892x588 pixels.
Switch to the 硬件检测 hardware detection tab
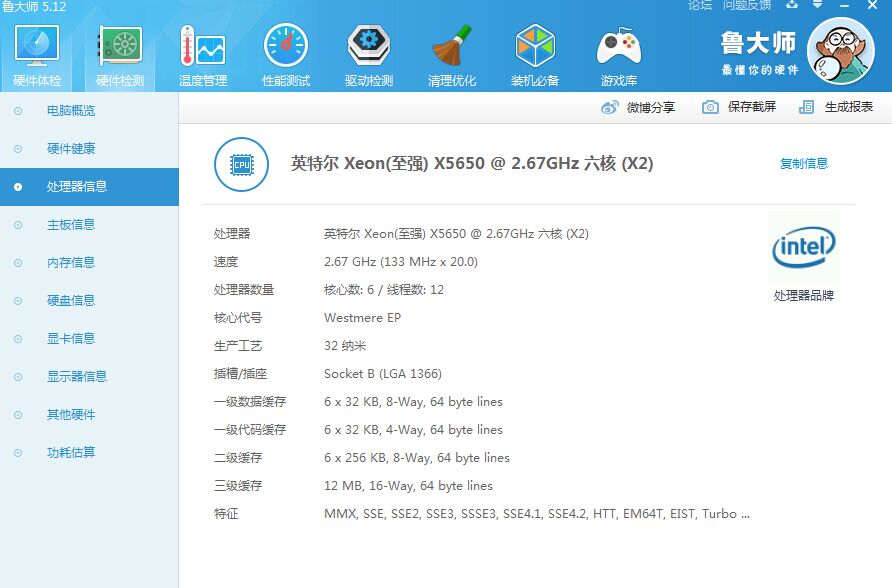tap(120, 56)
